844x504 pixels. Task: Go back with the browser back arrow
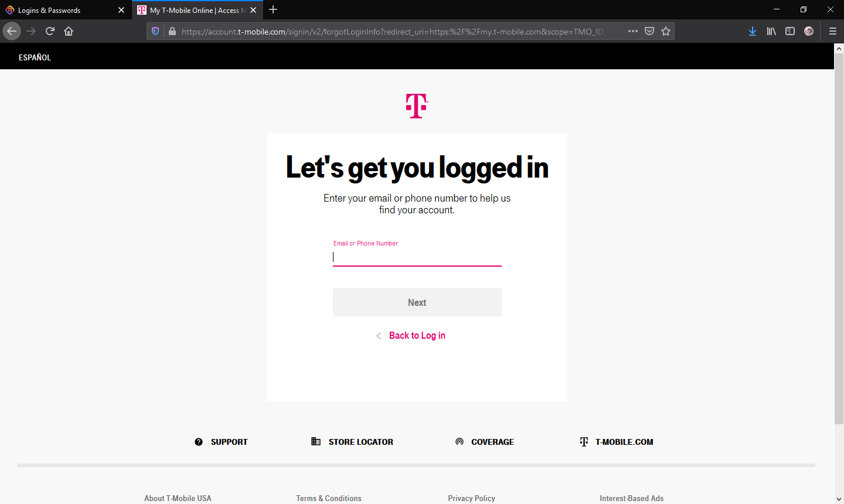(x=12, y=31)
